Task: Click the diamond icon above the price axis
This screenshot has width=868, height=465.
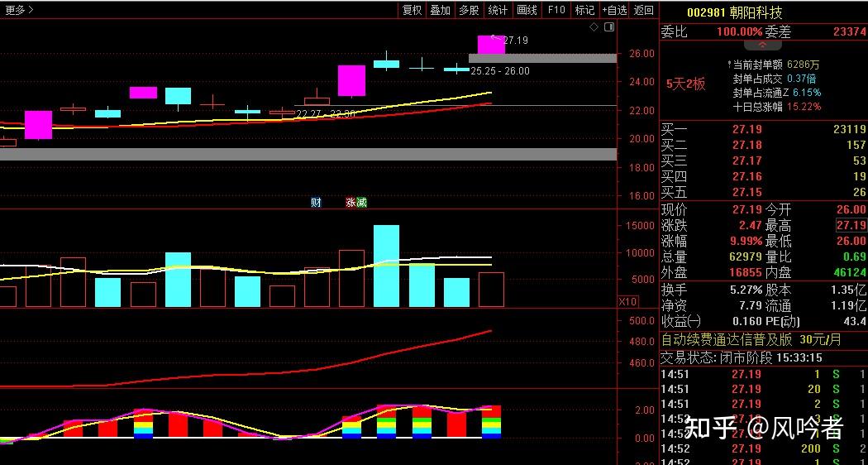Action: click(593, 27)
